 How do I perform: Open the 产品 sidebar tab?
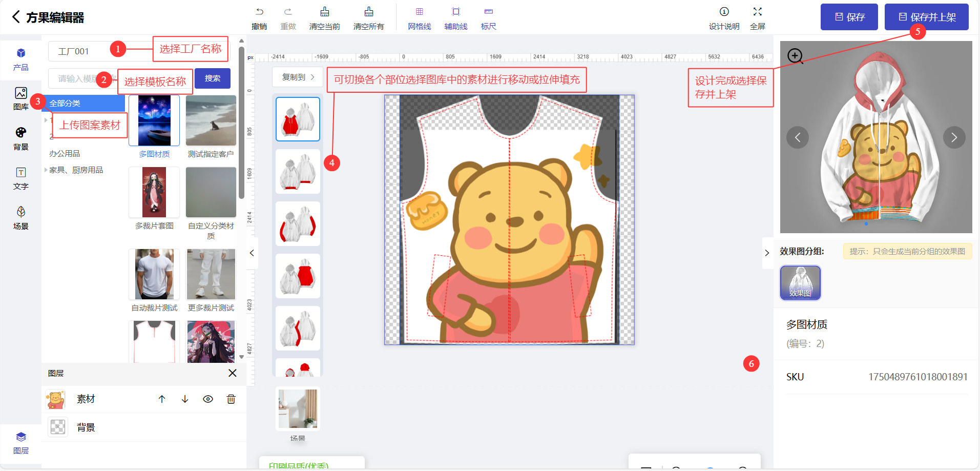tap(21, 59)
